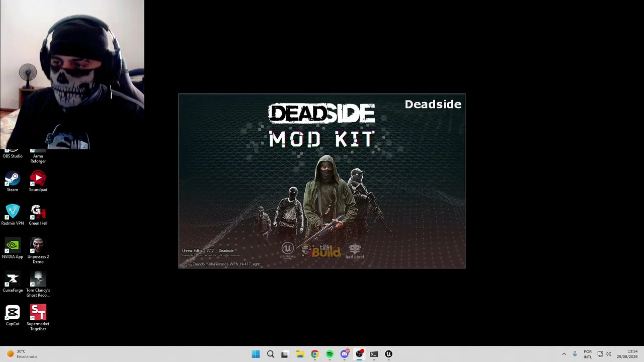Select the Unpossess 2 Demo desktop icon
644x362 pixels.
pos(38,251)
